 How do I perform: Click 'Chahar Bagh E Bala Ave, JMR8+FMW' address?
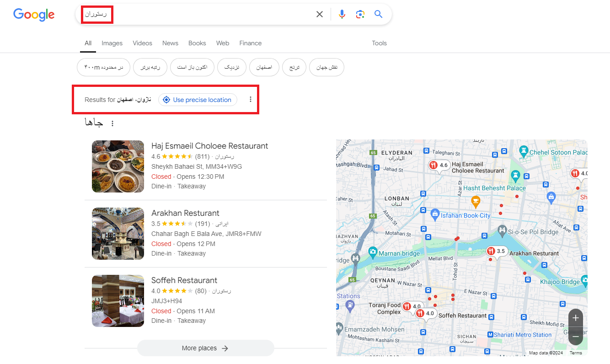click(x=206, y=234)
